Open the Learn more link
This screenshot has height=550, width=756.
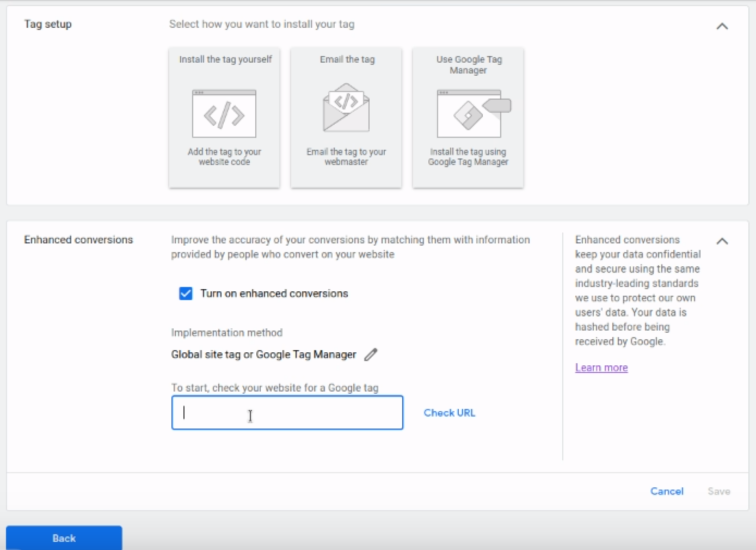601,368
